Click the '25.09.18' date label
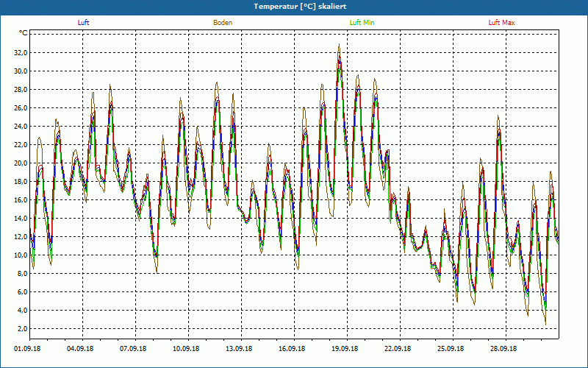 click(x=451, y=348)
